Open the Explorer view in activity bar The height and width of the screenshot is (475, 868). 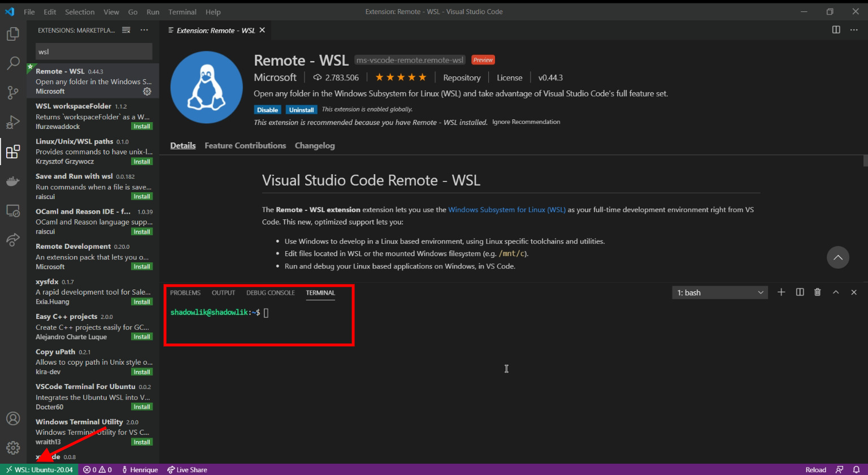[x=13, y=34]
